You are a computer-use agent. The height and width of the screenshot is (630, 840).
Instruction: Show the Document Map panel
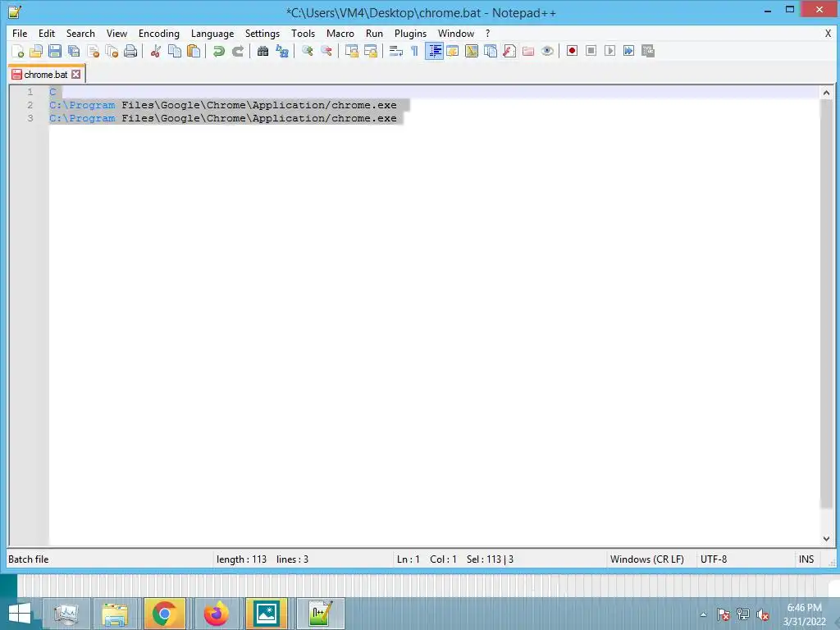click(x=472, y=51)
